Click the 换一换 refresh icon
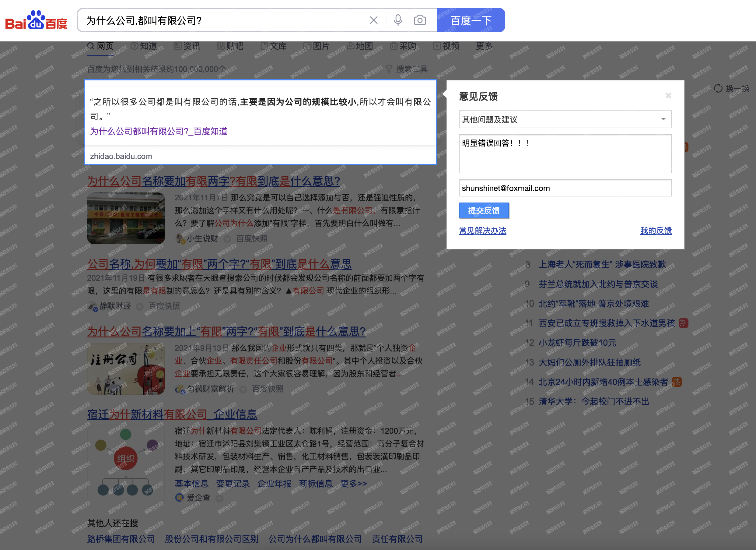The height and width of the screenshot is (550, 756). tap(718, 88)
